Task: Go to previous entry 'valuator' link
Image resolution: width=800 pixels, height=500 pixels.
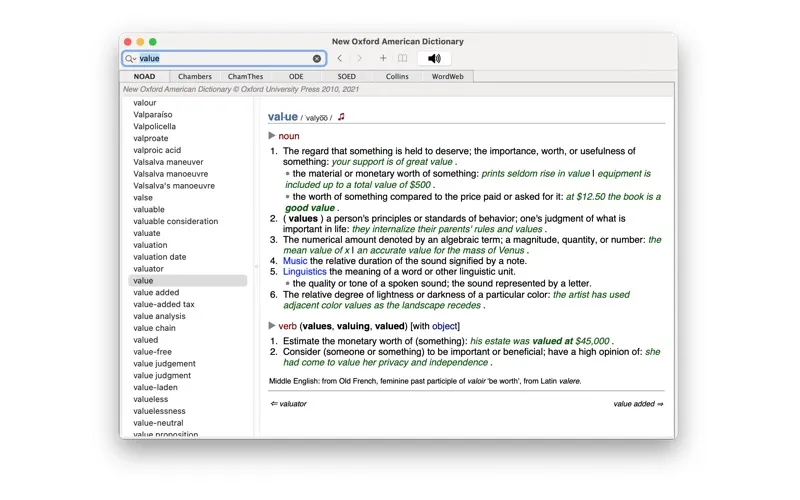Action: point(289,404)
